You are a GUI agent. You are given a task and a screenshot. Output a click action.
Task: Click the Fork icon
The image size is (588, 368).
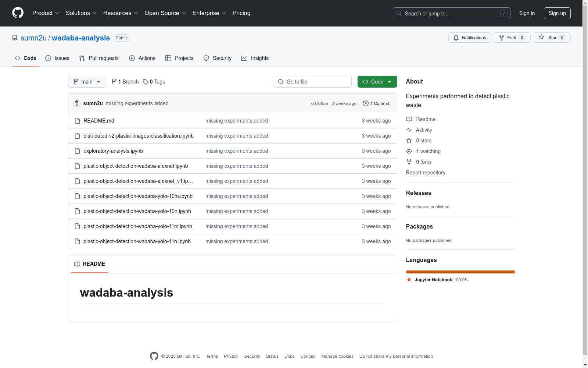[502, 38]
